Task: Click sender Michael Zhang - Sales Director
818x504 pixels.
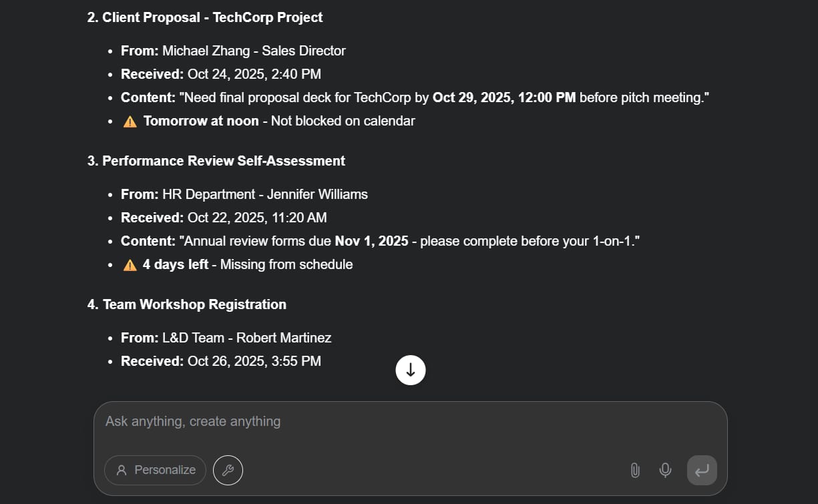Action: pyautogui.click(x=254, y=51)
